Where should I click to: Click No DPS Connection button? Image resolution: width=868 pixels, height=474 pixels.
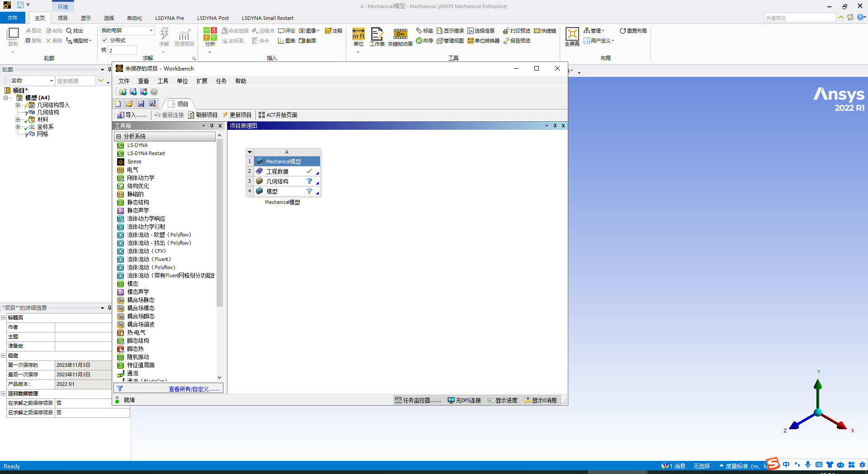465,400
